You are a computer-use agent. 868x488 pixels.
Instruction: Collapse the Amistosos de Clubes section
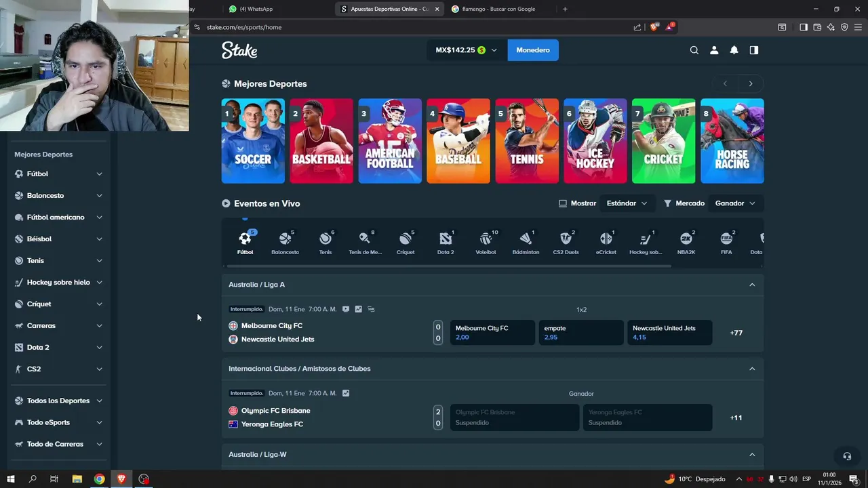[x=752, y=369]
